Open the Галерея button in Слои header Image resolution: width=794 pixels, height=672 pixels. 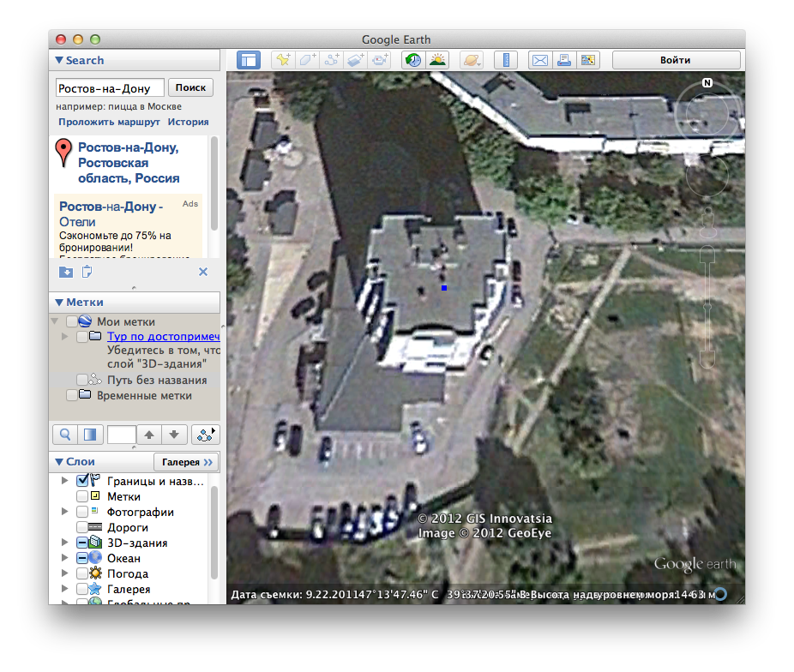186,462
